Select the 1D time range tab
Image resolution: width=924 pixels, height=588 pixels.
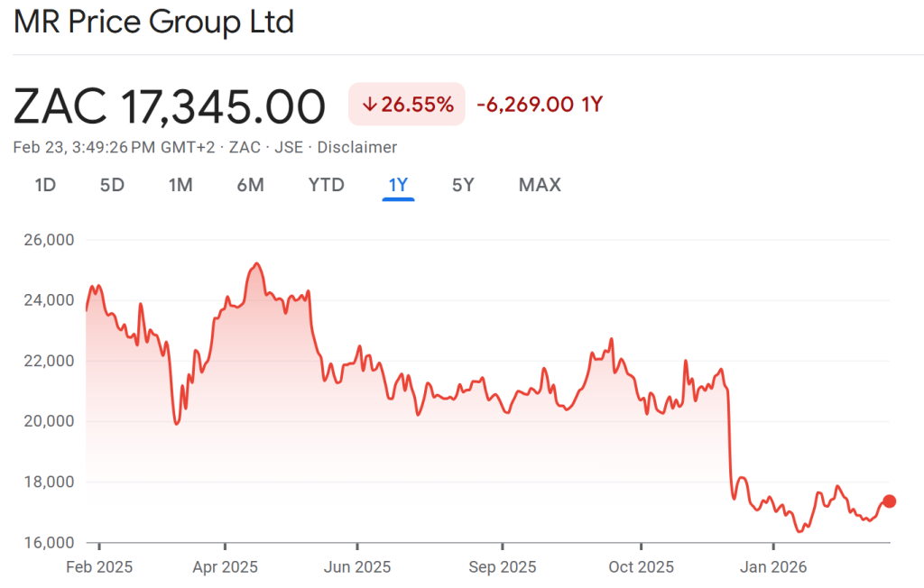point(45,185)
